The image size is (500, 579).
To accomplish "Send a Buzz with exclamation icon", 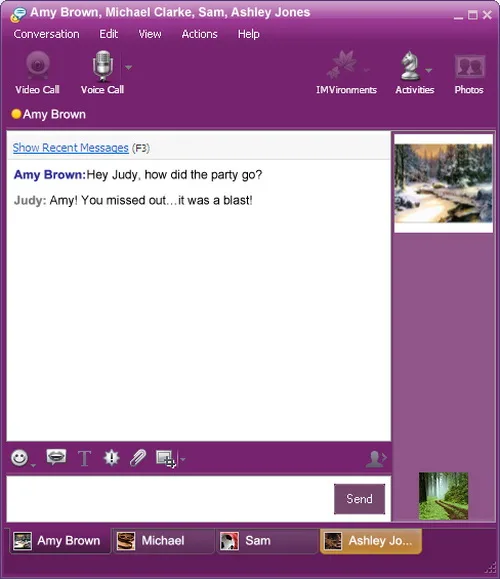I will point(111,458).
